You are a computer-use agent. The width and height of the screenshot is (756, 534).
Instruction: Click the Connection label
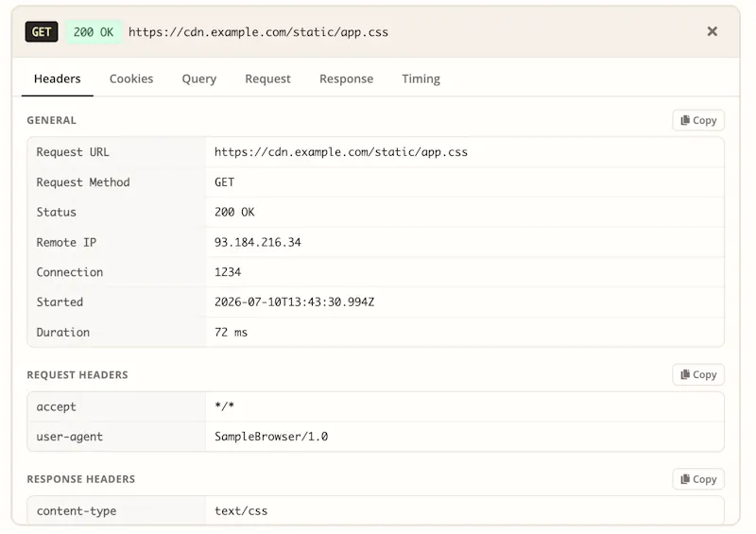70,272
